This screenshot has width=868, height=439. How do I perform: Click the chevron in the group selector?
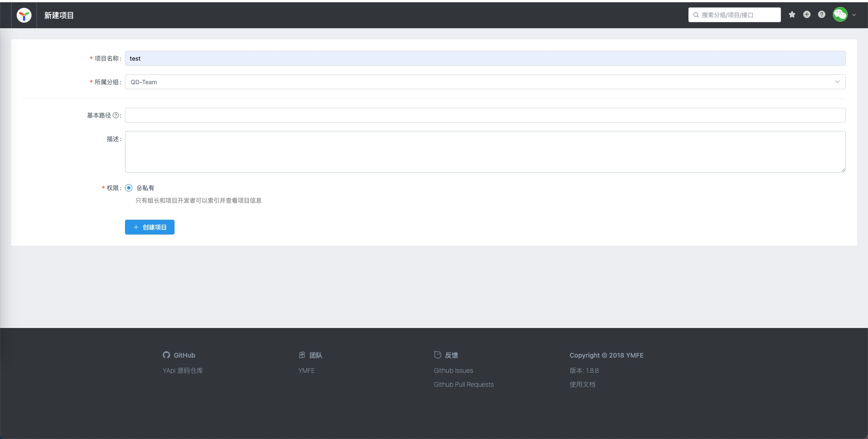[837, 82]
